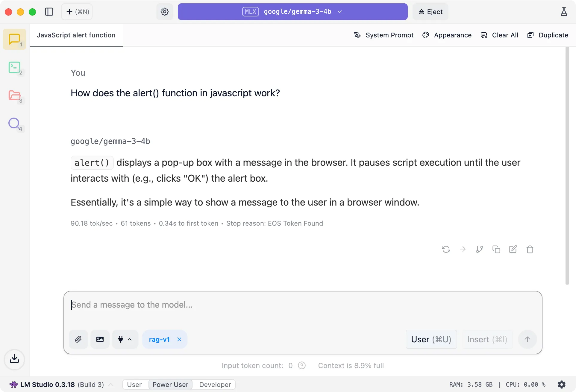This screenshot has height=392, width=576.
Task: Open the Developer terminal sidebar icon
Action: click(x=14, y=68)
